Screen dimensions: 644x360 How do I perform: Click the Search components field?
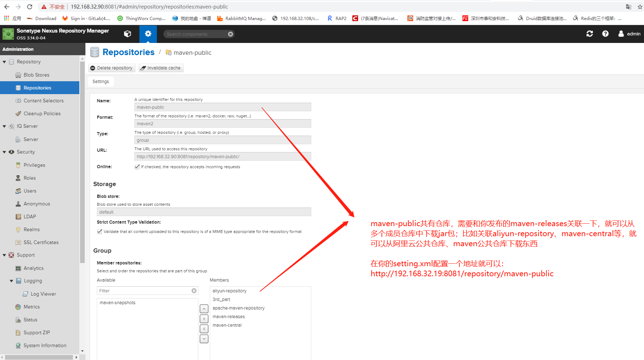(x=196, y=34)
